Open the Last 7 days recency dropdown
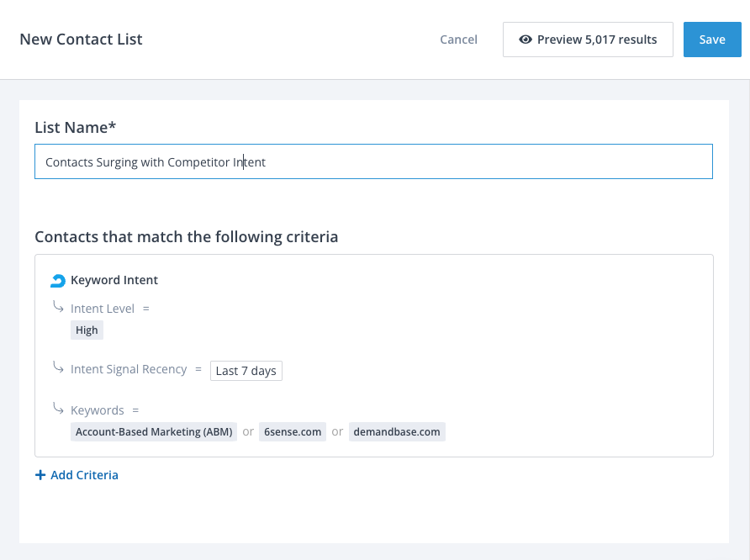Image resolution: width=750 pixels, height=560 pixels. [x=246, y=371]
